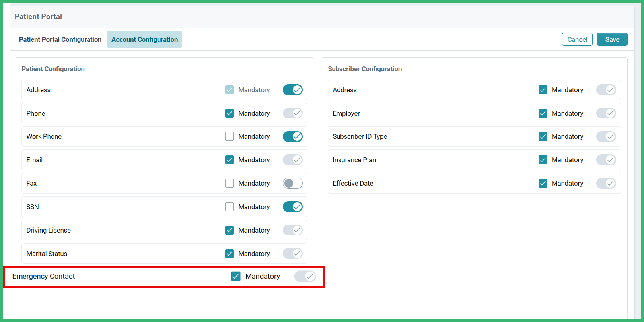The image size is (644, 322).
Task: Toggle the Insurance Plan switch
Action: pyautogui.click(x=606, y=160)
